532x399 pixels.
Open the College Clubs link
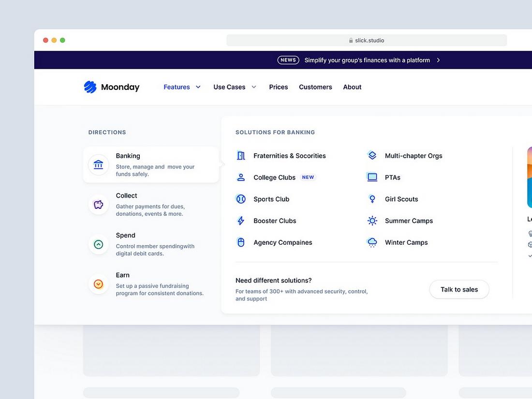click(274, 177)
